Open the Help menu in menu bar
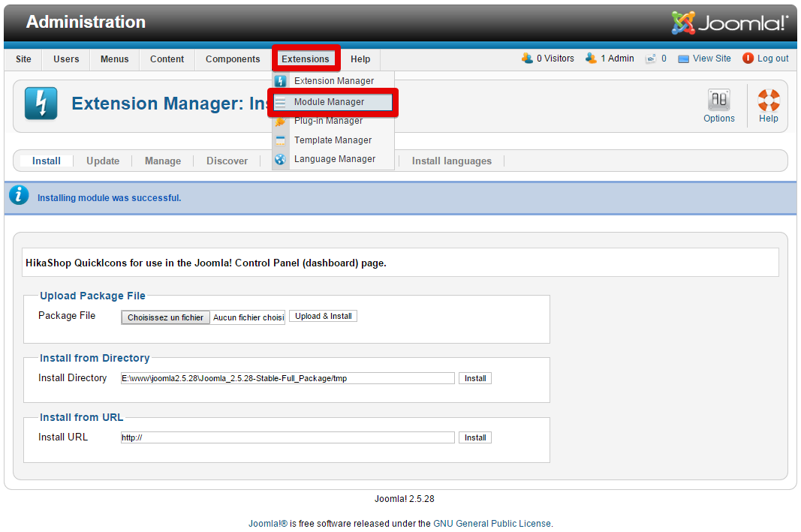The height and width of the screenshot is (532, 801). tap(360, 59)
